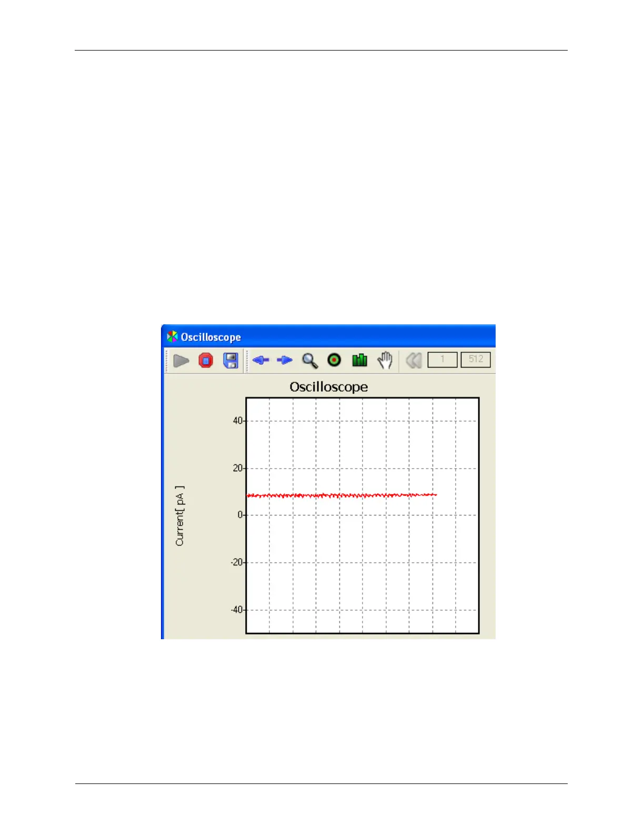Activate the magnifying glass zoom tool

310,361
